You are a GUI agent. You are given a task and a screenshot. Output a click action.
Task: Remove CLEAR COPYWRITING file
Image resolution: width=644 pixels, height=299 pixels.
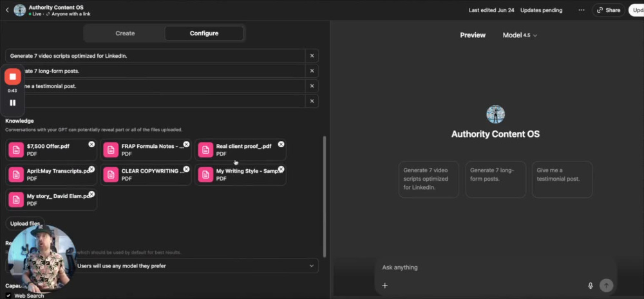pyautogui.click(x=186, y=169)
